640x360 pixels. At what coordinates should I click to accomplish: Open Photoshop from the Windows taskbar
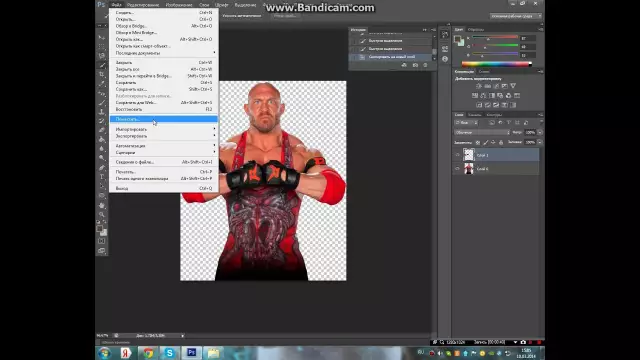(191, 353)
